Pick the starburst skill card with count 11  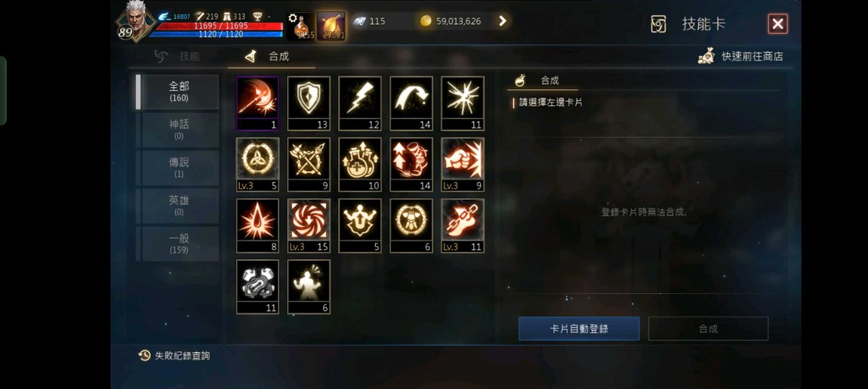coord(463,103)
